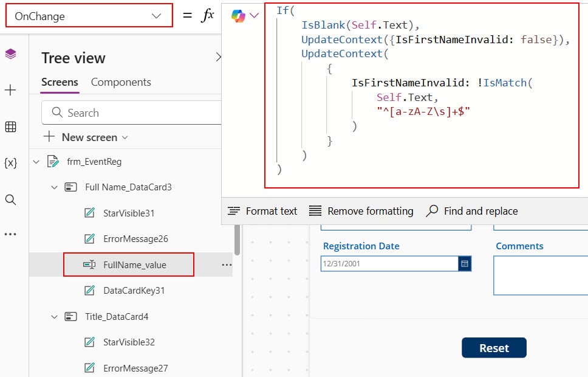Image resolution: width=588 pixels, height=377 pixels.
Task: Collapse the Full Name_DataCard3 node
Action: coord(53,187)
